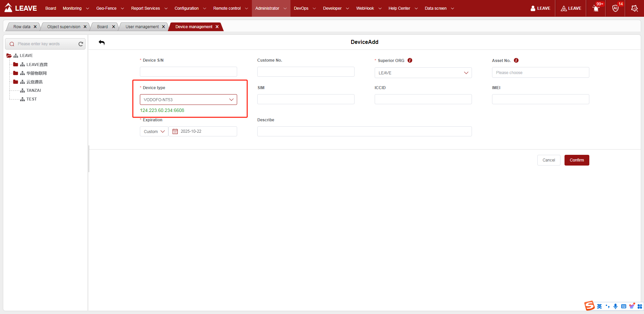
Task: Click the AI shield icon with badge 14
Action: [615, 8]
